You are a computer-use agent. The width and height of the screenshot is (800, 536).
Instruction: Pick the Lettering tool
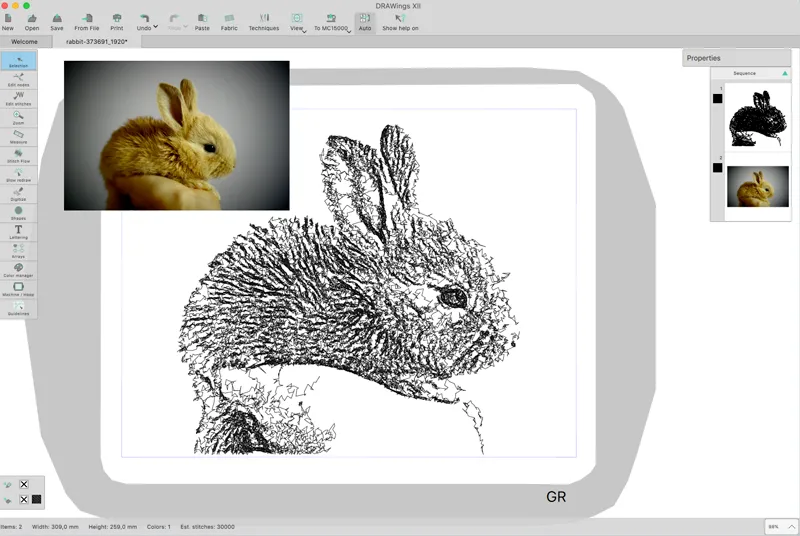(18, 232)
